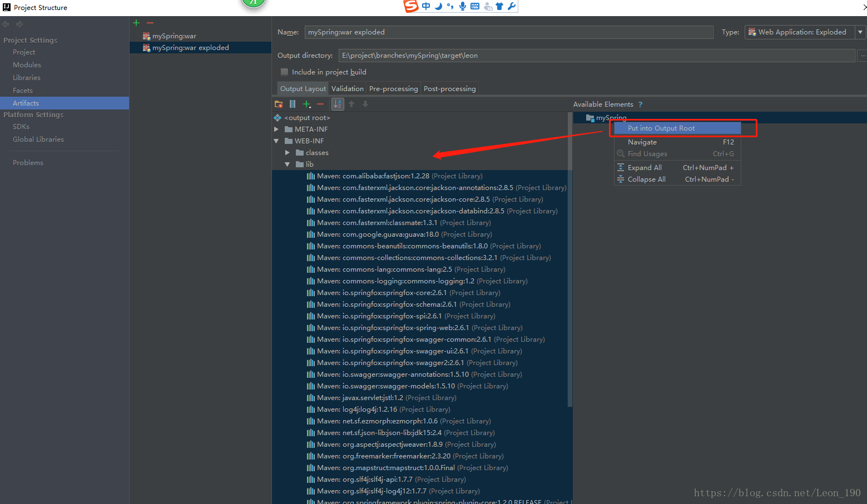Click green Add Copy Of plus in layout toolbar
The height and width of the screenshot is (504, 867).
point(306,104)
